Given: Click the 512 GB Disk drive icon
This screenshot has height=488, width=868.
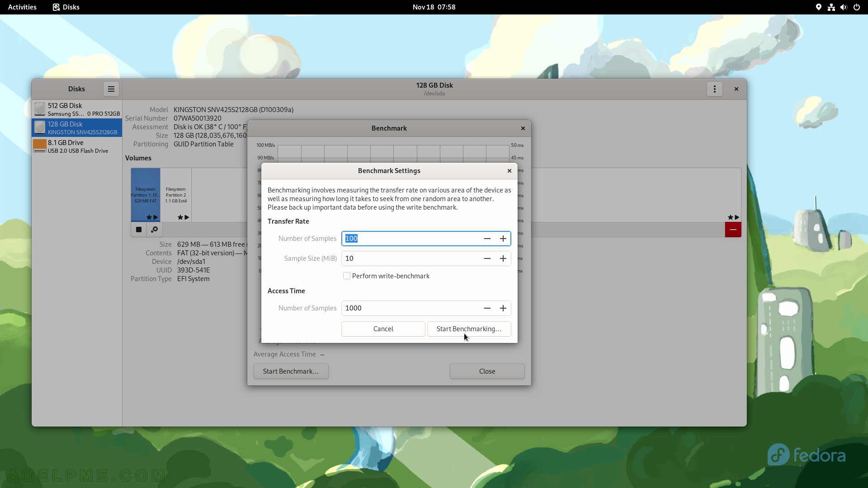Looking at the screenshot, I should (x=40, y=109).
